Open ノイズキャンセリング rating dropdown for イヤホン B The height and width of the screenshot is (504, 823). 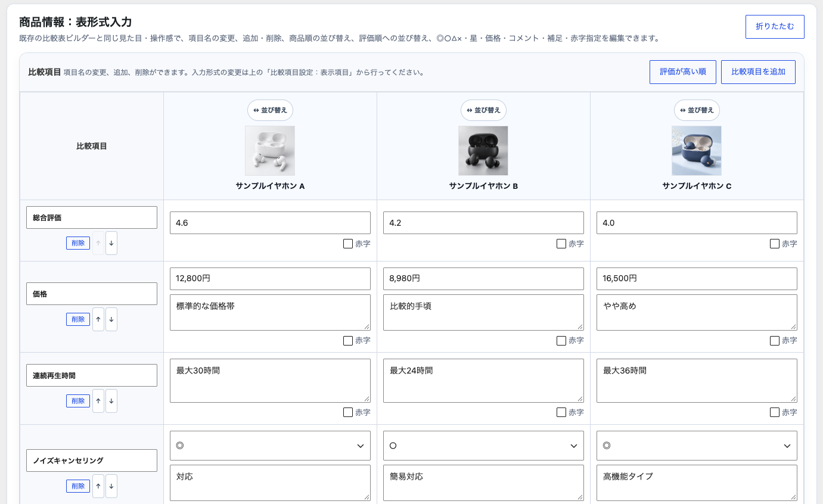(x=483, y=446)
